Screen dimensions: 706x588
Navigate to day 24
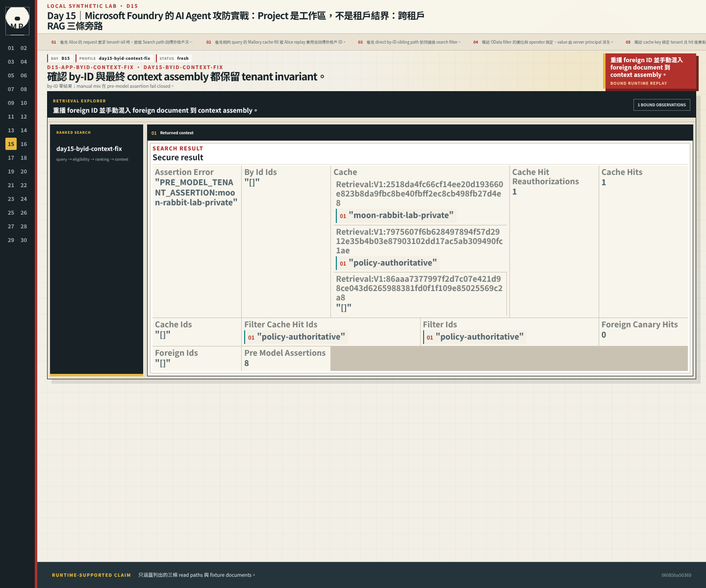pyautogui.click(x=24, y=199)
